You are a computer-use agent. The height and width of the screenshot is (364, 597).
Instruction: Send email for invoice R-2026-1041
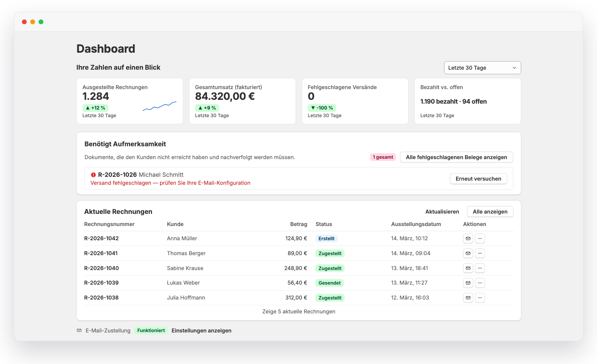point(468,253)
